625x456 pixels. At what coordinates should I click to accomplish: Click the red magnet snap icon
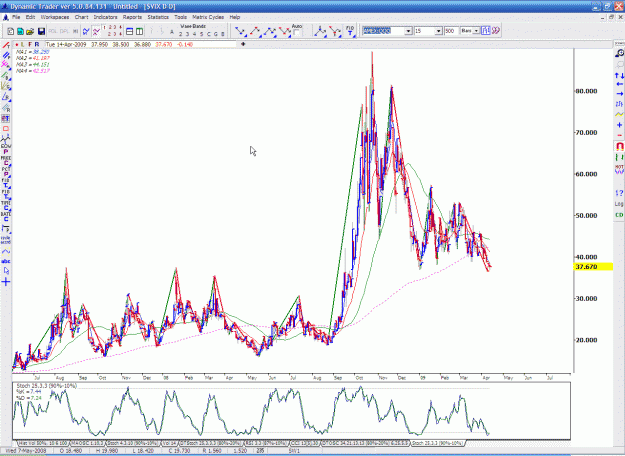pyautogui.click(x=619, y=147)
